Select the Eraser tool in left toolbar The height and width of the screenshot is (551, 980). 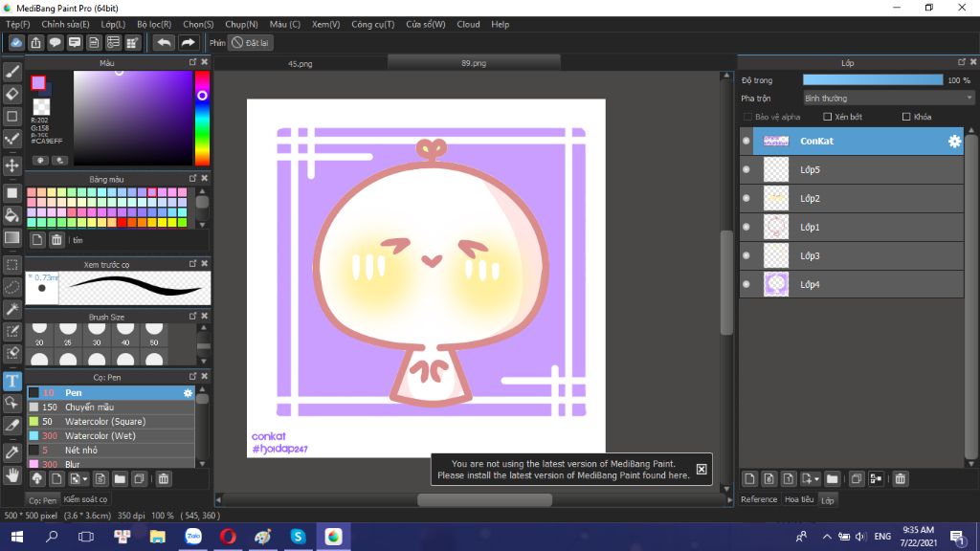tap(12, 94)
